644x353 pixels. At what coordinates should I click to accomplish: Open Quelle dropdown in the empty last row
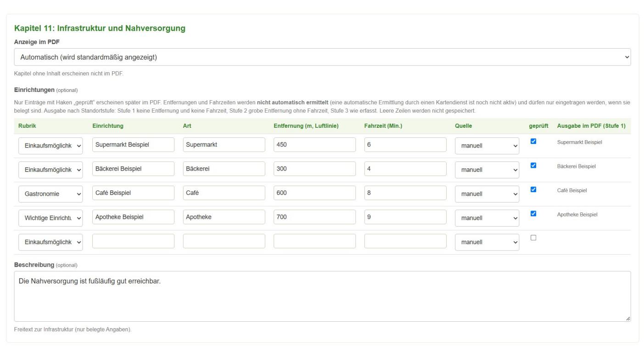[x=487, y=242]
